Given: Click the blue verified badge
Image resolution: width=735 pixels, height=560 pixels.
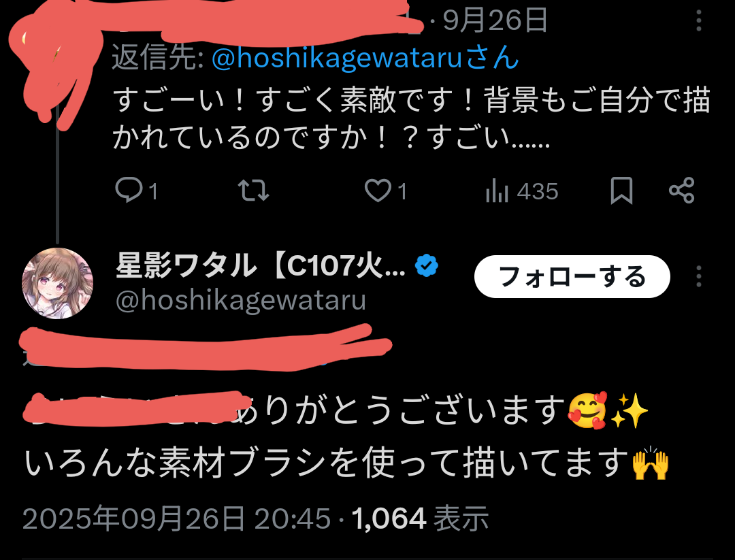Looking at the screenshot, I should [427, 265].
